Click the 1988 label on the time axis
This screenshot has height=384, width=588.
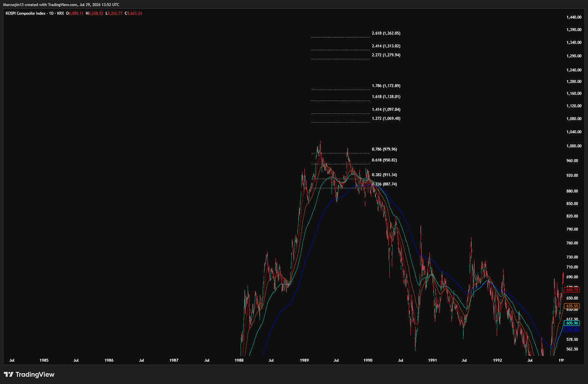point(239,360)
